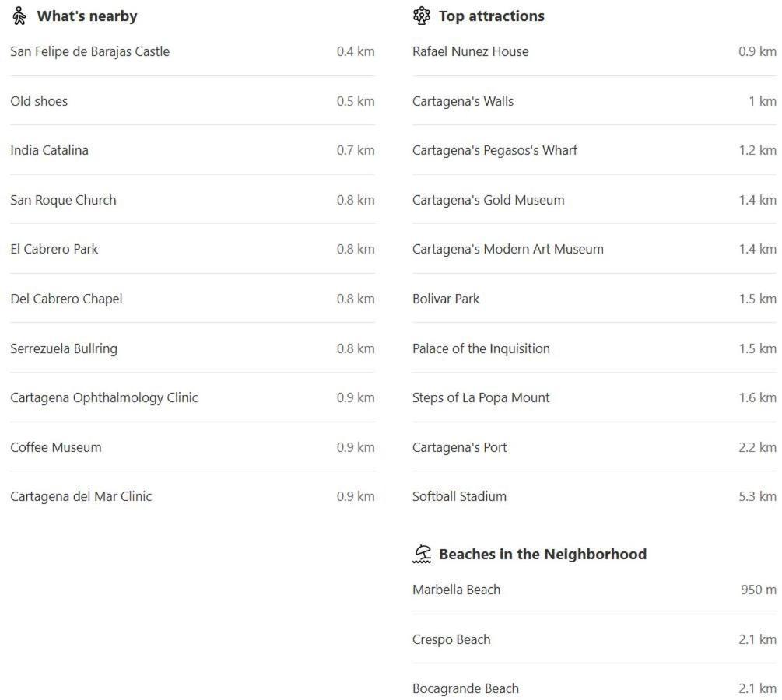Click the Old shoes entry
The image size is (782, 700).
coord(39,101)
